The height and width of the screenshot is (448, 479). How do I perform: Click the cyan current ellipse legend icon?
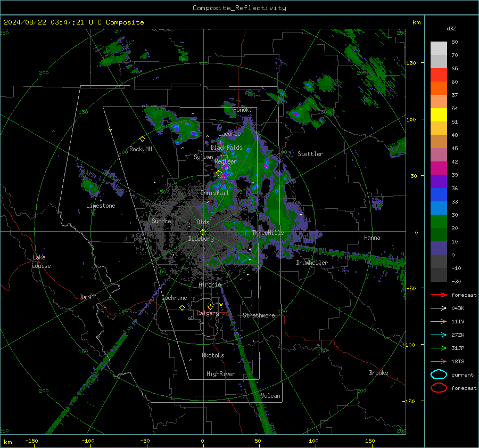(439, 374)
